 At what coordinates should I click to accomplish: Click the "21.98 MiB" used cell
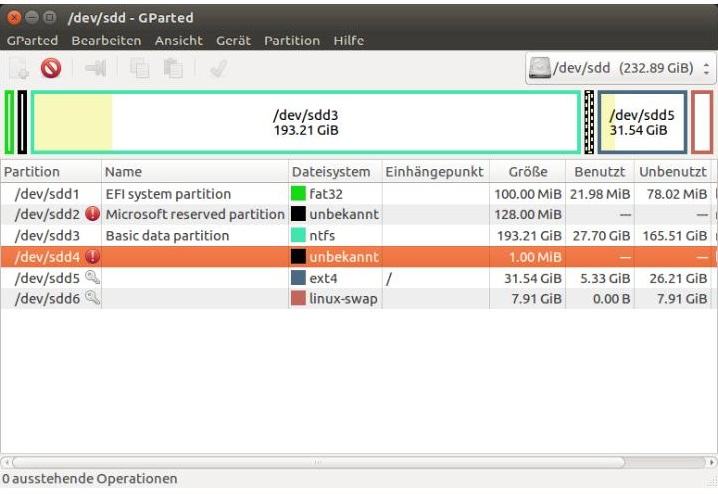point(600,194)
